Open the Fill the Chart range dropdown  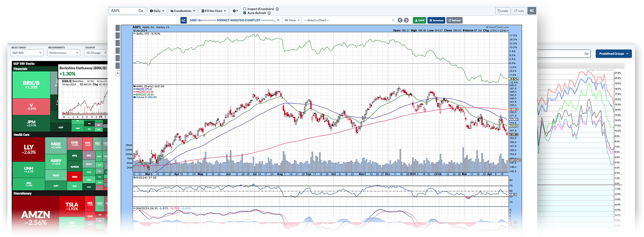214,11
